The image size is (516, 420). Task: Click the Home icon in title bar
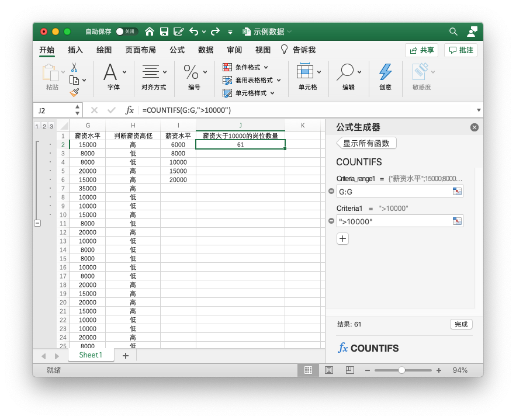[150, 32]
